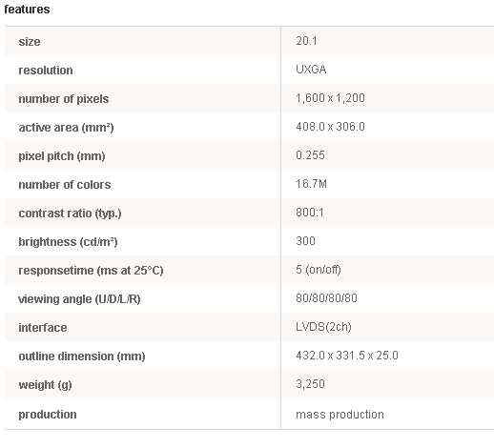Screen dimensions: 494x448
Task: Click the 80/80/80/80 viewing angle value
Action: point(326,298)
